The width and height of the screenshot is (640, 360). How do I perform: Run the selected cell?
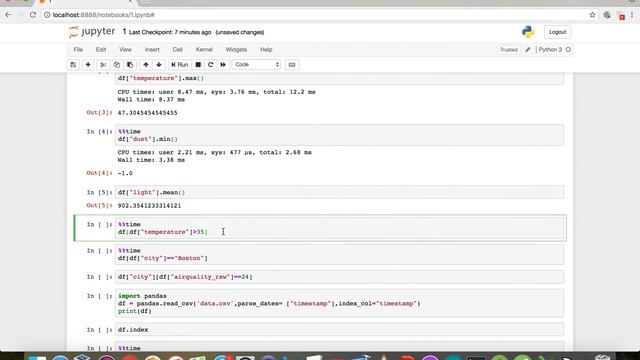coord(180,64)
